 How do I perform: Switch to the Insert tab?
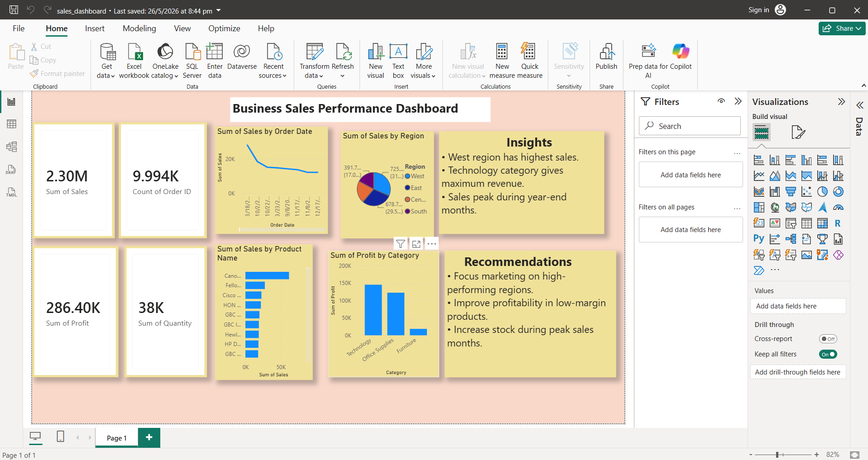point(95,28)
